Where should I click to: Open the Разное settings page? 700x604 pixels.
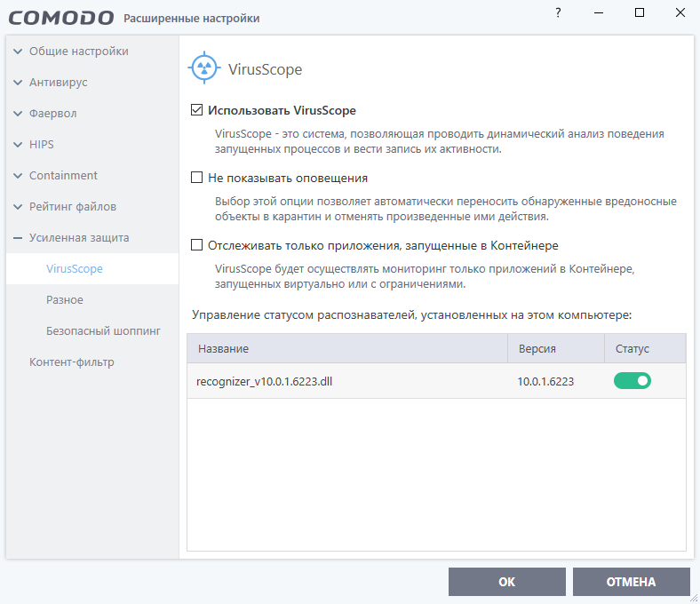pyautogui.click(x=65, y=300)
